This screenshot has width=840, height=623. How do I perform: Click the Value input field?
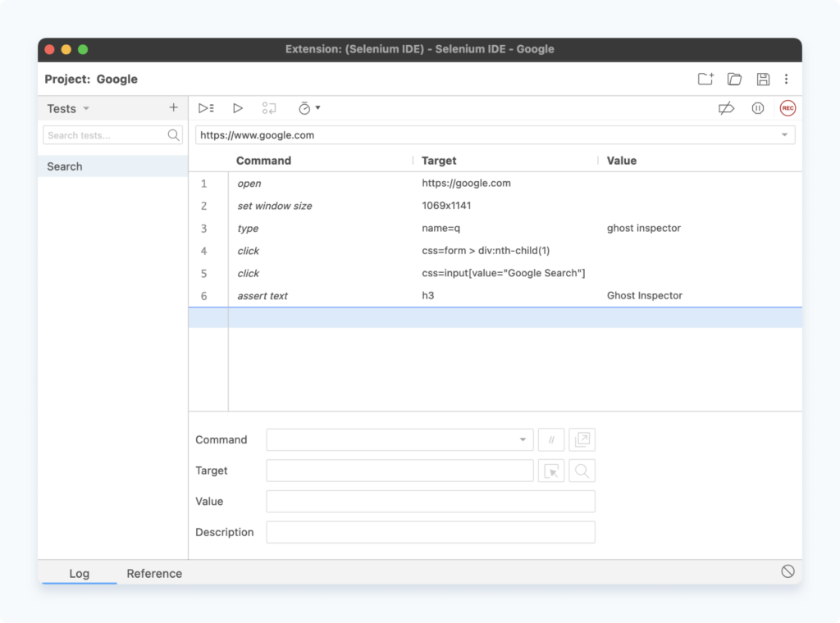pyautogui.click(x=431, y=502)
